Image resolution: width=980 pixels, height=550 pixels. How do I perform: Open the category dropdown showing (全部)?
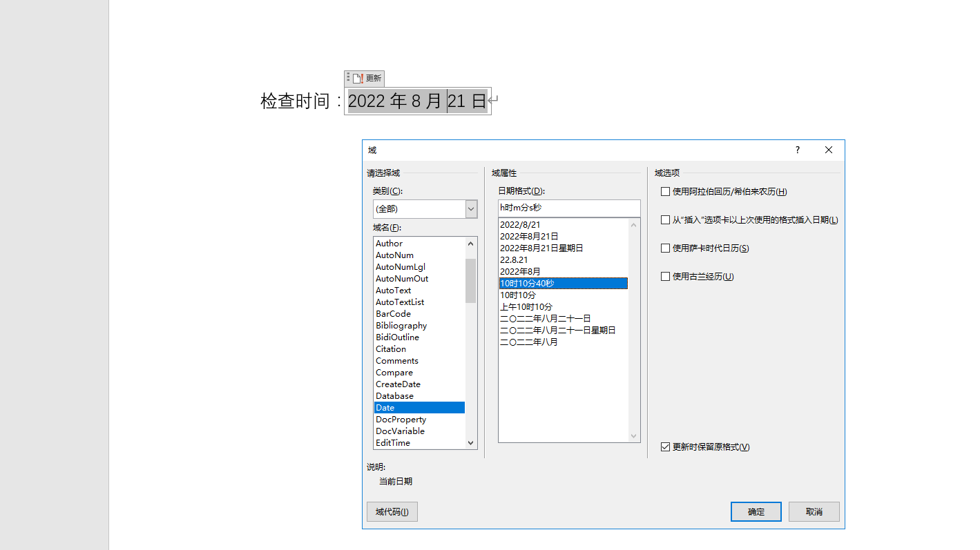[x=425, y=209]
